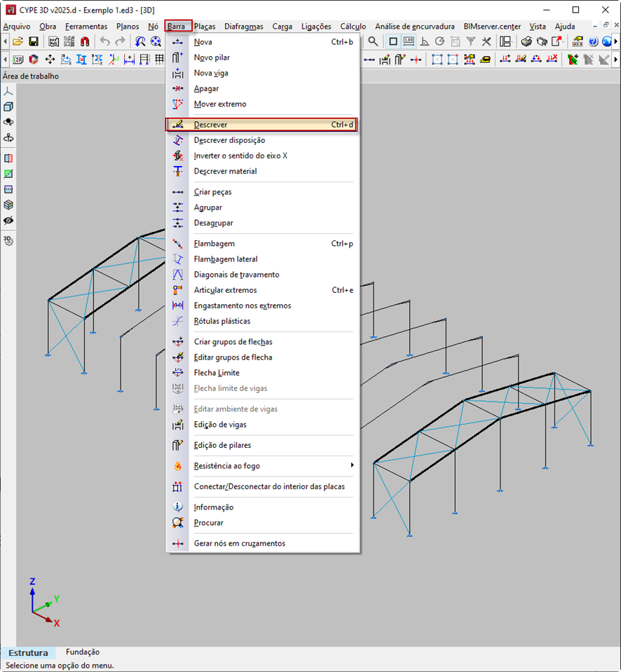This screenshot has width=621, height=672.
Task: Click the blue help question mark icon
Action: [x=593, y=41]
